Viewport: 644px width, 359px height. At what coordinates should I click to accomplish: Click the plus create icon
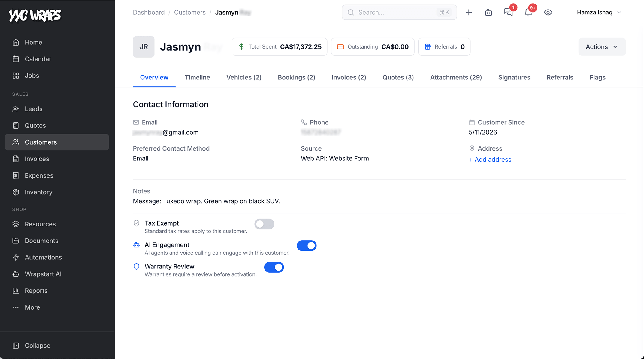coord(469,12)
